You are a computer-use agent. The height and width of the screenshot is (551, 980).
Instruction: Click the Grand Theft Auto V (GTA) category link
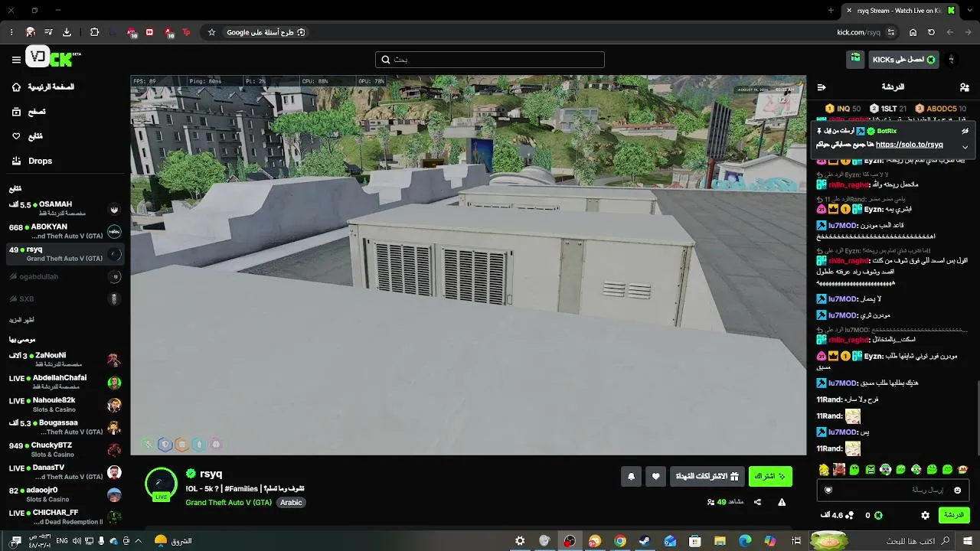coord(228,503)
